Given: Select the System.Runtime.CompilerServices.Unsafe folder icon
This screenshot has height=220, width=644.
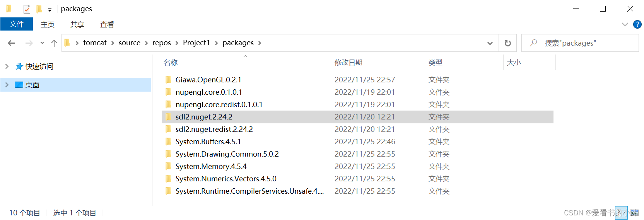Looking at the screenshot, I should pos(168,191).
